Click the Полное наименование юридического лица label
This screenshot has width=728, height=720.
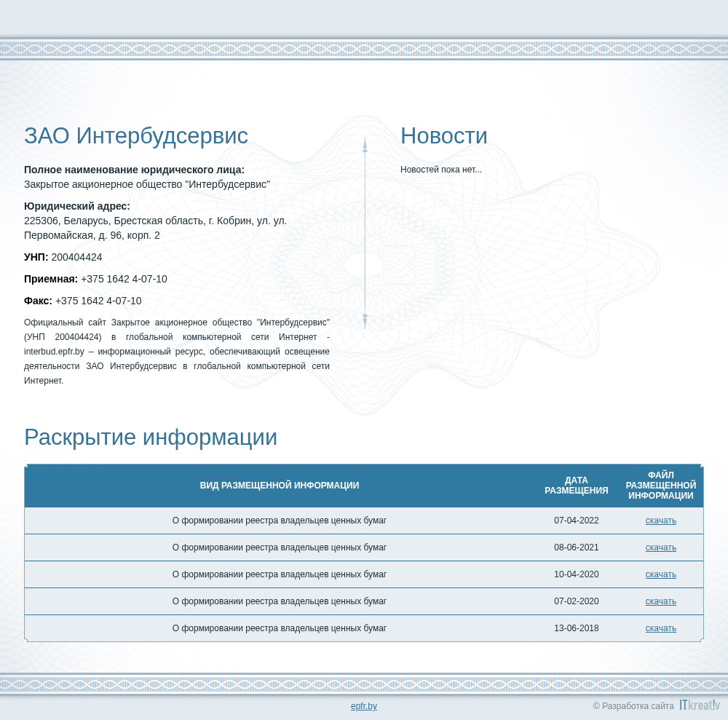coord(134,170)
